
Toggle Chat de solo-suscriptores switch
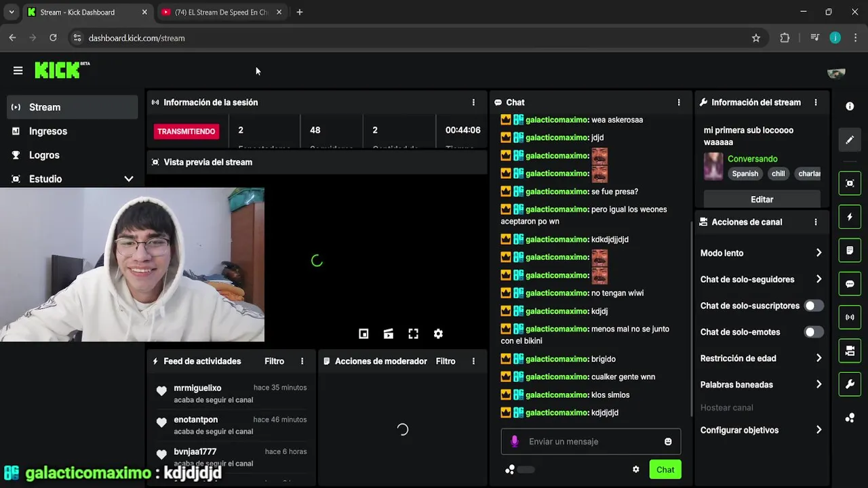pos(814,306)
